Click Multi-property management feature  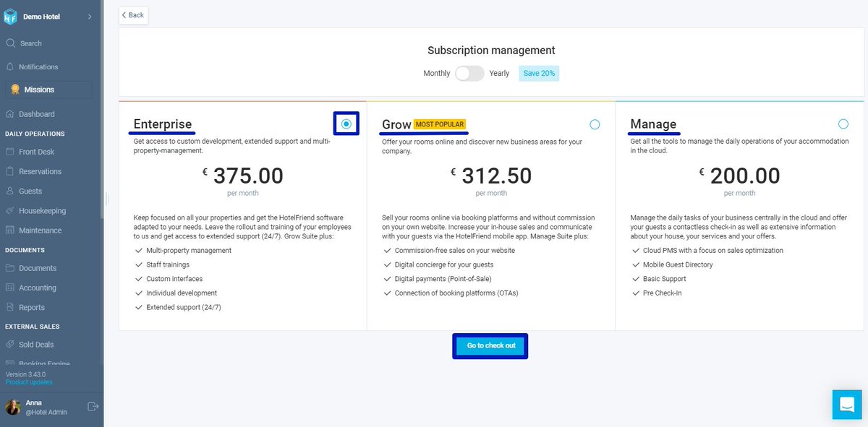coord(189,250)
